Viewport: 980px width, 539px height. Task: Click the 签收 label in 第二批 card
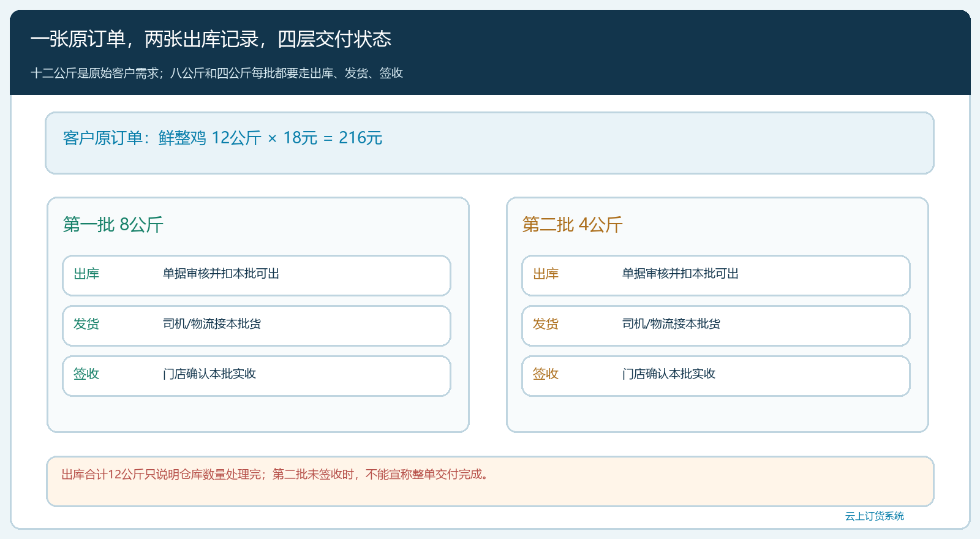[546, 374]
